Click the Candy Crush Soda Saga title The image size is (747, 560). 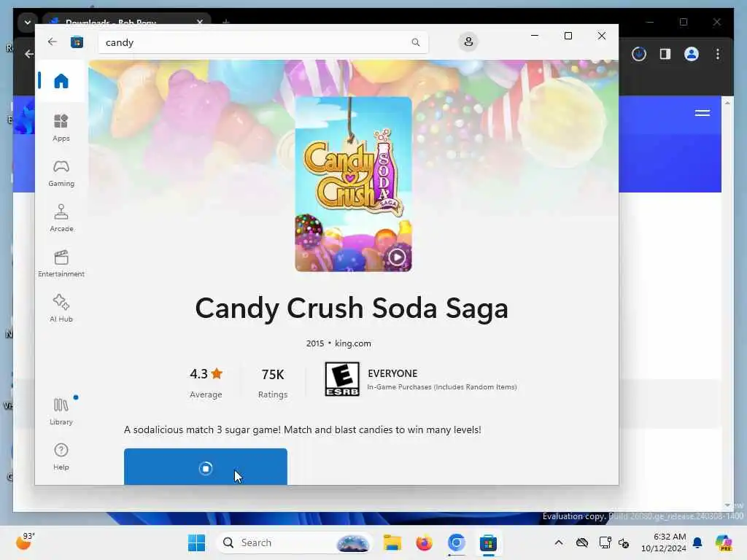[352, 308]
